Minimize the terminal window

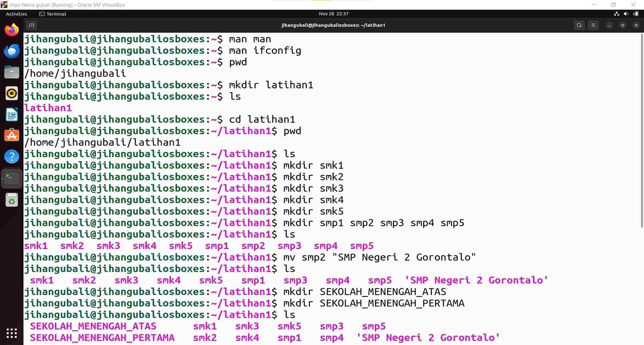(609, 25)
